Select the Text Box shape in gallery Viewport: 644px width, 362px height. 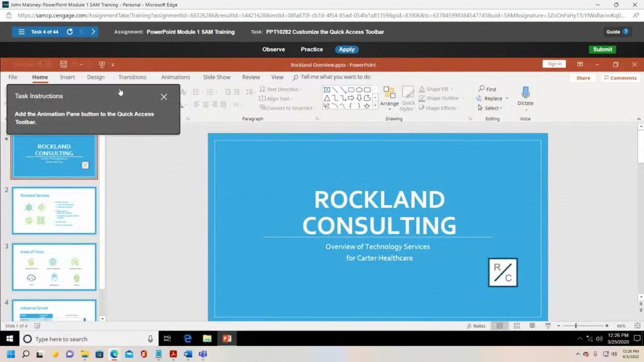click(327, 89)
